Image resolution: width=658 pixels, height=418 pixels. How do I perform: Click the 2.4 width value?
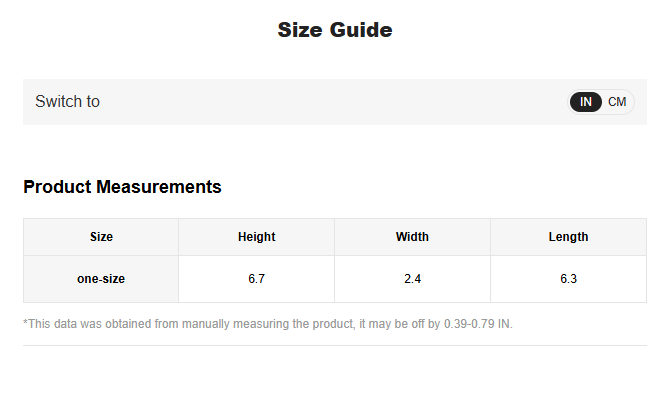pos(412,279)
